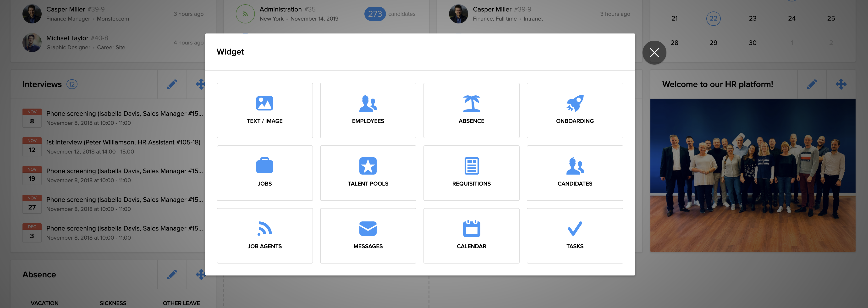
Task: Add the Requisitions document widget
Action: coord(471,173)
